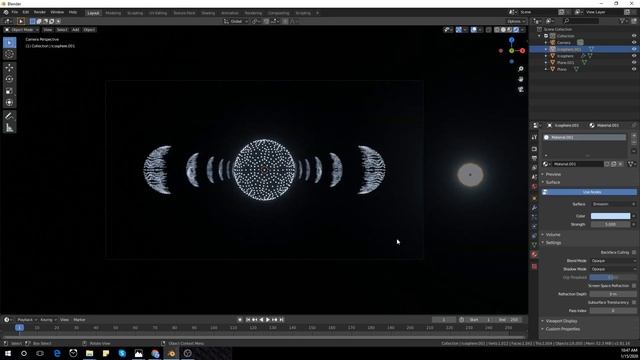Select the Measure tool
This screenshot has height=360, width=640.
[9, 128]
